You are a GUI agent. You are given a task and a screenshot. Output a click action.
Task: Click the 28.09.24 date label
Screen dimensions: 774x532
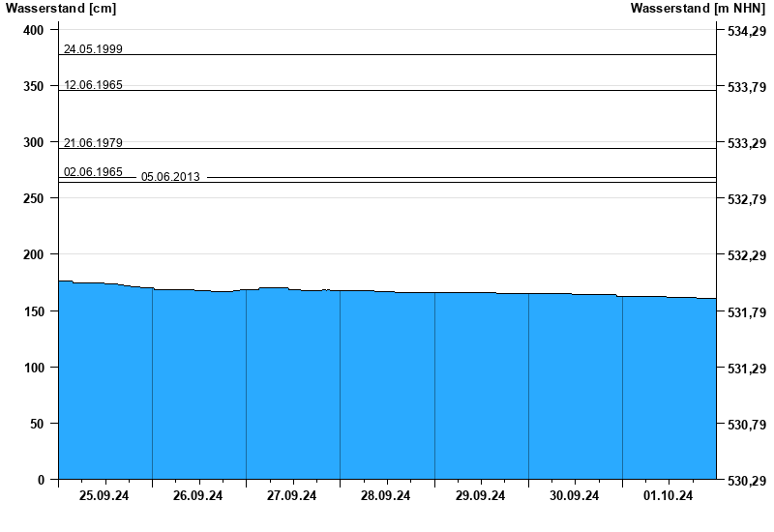pyautogui.click(x=385, y=496)
